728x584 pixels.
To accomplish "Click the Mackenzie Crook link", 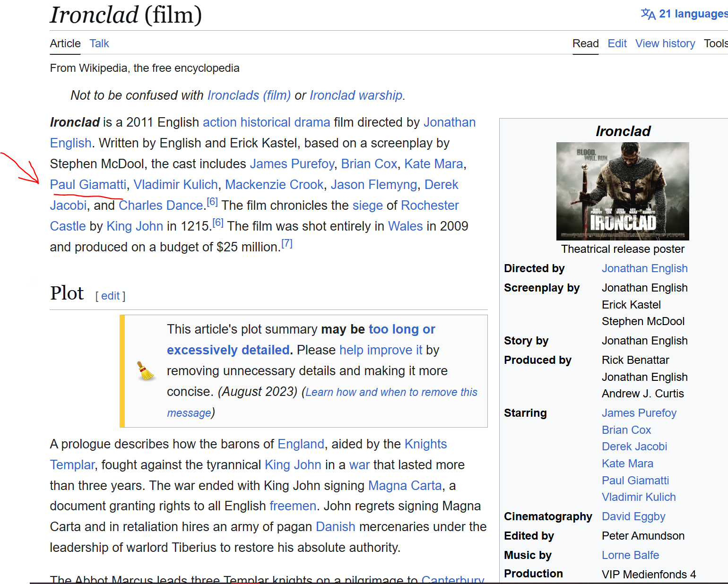I will (x=274, y=185).
